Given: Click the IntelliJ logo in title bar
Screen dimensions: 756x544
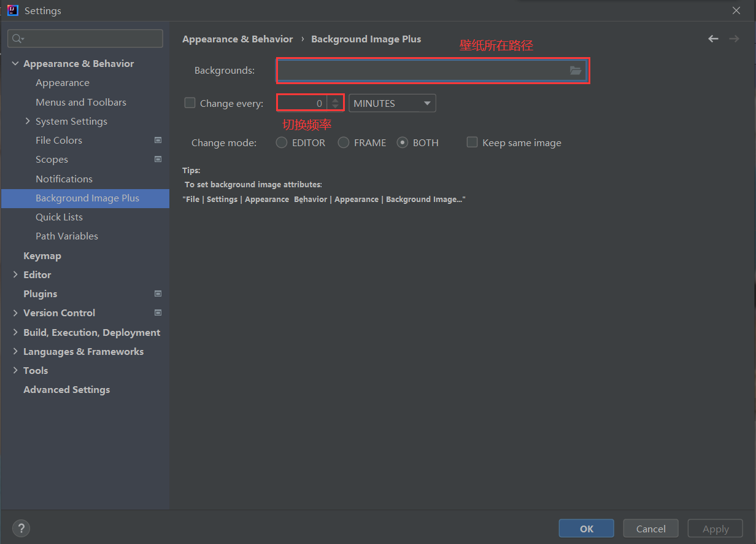Looking at the screenshot, I should pyautogui.click(x=12, y=10).
